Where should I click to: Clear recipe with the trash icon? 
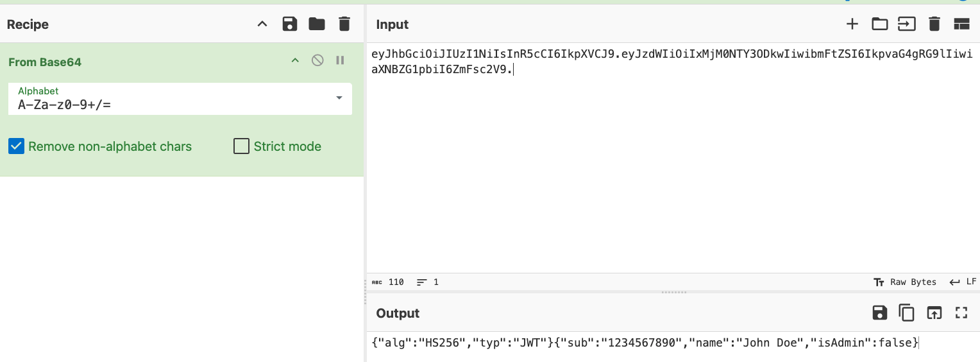point(344,24)
